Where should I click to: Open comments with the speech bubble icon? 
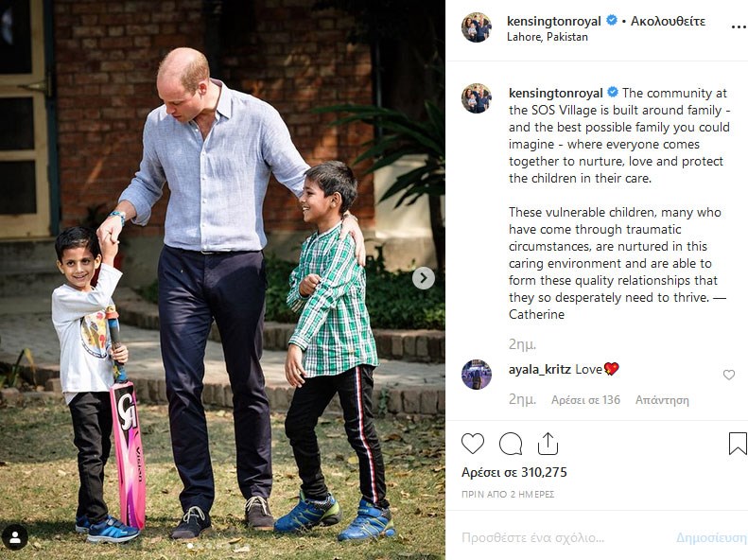pyautogui.click(x=511, y=444)
